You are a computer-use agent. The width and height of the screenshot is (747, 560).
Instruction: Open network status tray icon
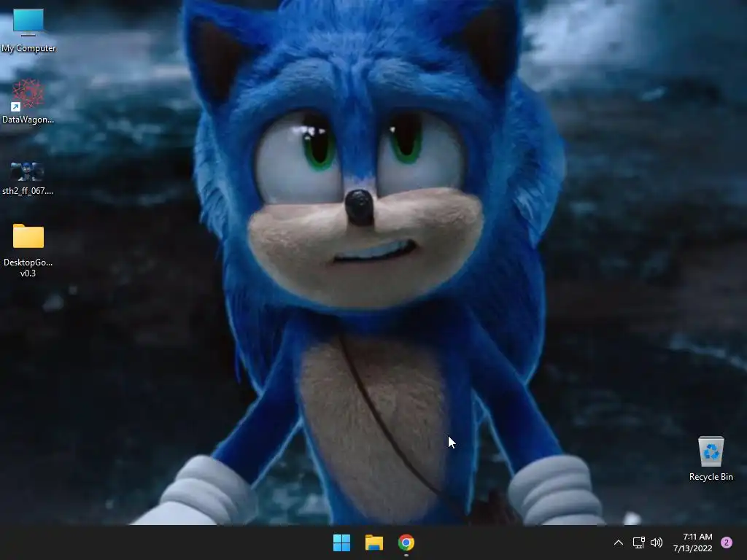point(638,542)
